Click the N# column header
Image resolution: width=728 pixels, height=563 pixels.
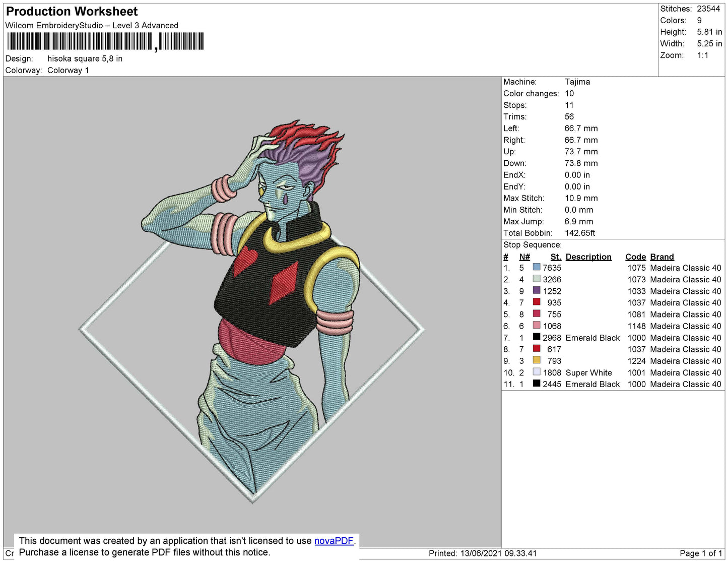pyautogui.click(x=524, y=257)
